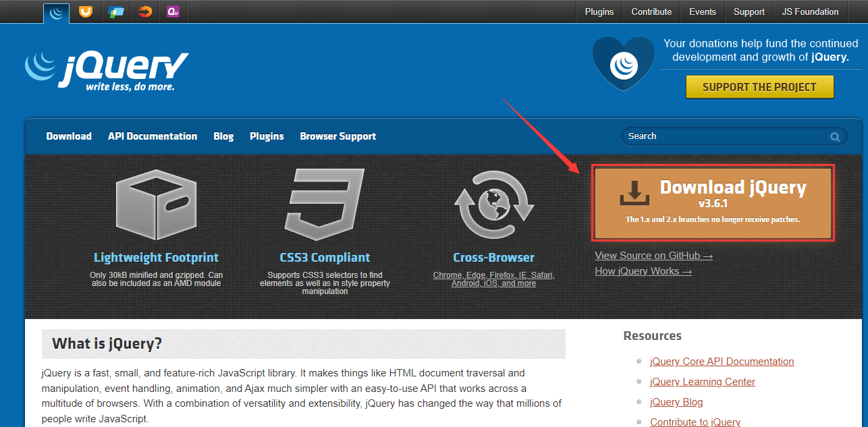Viewport: 868px width, 427px height.
Task: Click the donations help fund text
Action: (x=761, y=50)
